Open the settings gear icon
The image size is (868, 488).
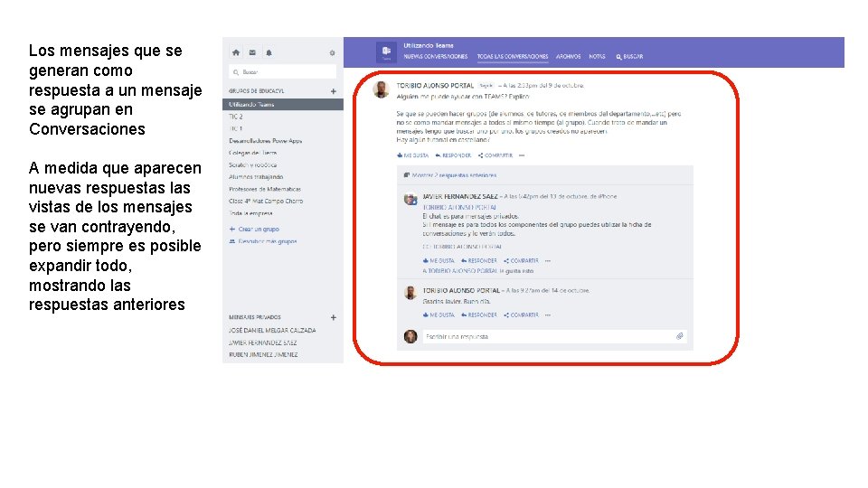coord(332,53)
